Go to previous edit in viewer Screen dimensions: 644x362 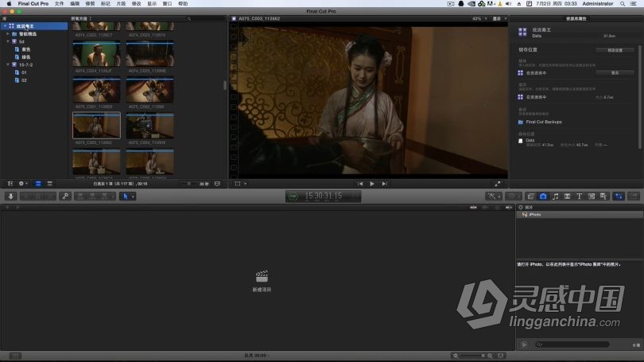360,184
